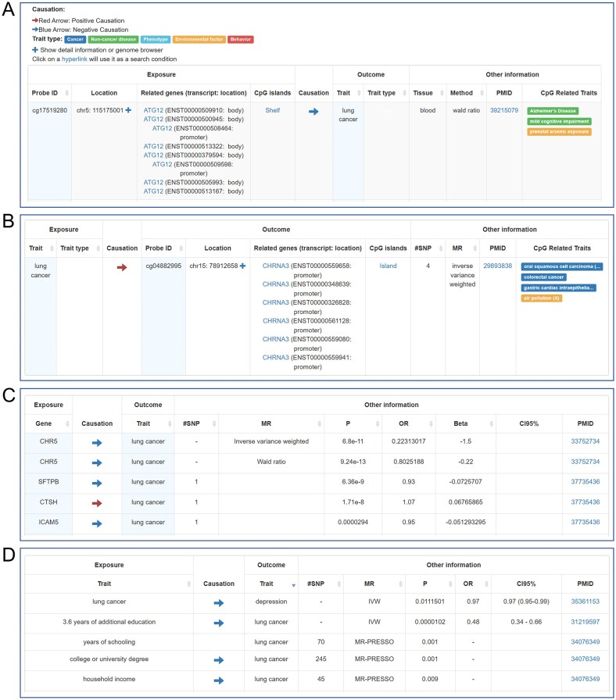Click the air pollution trait tag
The image size is (616, 700).
pos(542,298)
